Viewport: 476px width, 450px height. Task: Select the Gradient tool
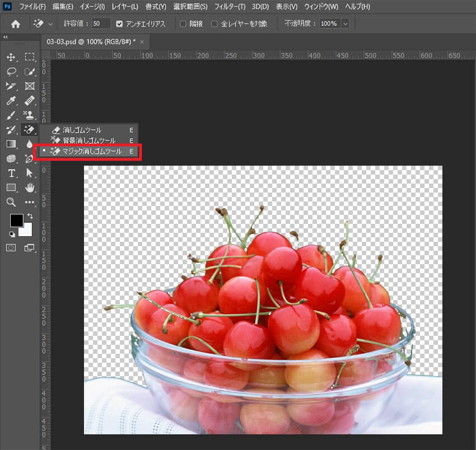coord(11,144)
